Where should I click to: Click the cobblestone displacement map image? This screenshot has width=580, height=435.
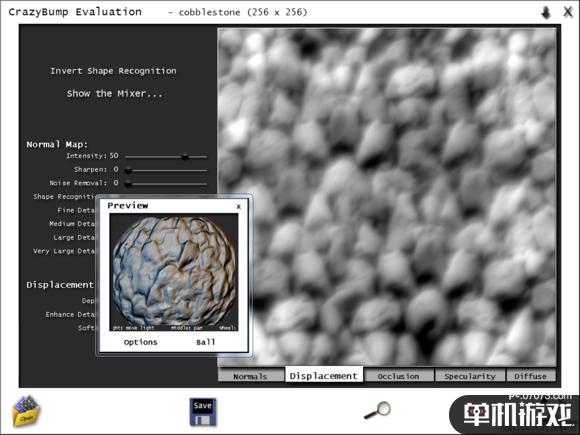coord(387,198)
